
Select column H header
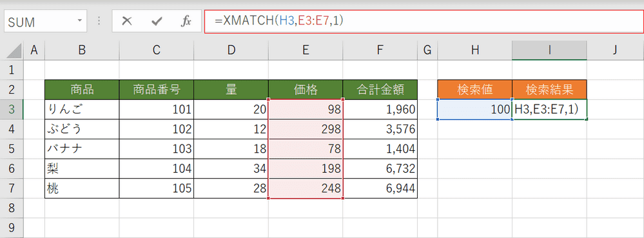coord(475,50)
